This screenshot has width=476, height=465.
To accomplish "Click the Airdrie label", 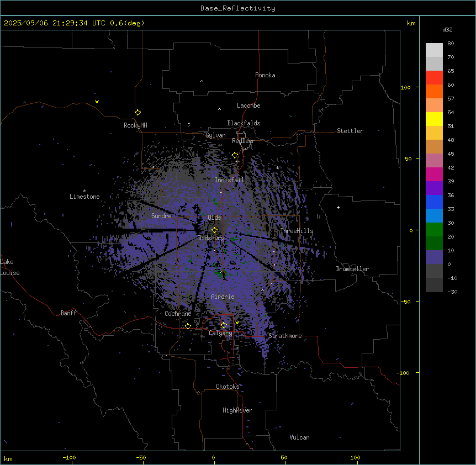I will coord(223,297).
